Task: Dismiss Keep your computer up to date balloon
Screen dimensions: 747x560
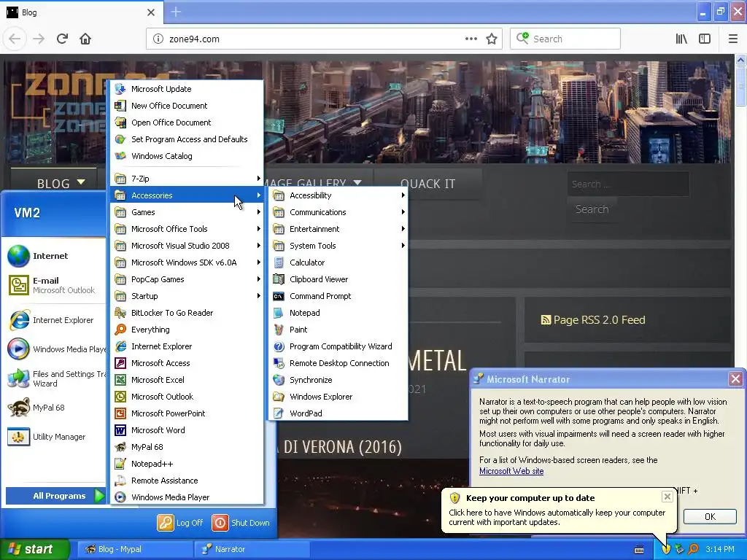Action: 667,497
